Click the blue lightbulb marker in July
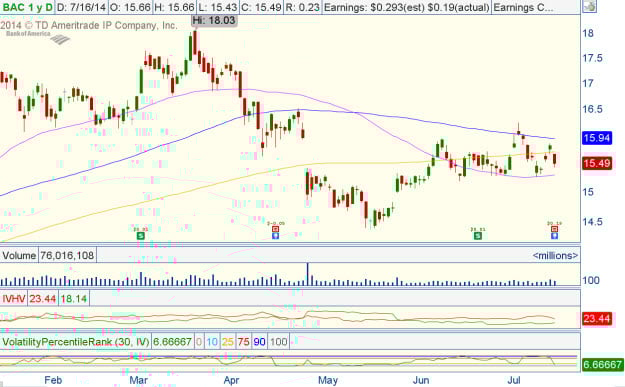 [x=554, y=236]
